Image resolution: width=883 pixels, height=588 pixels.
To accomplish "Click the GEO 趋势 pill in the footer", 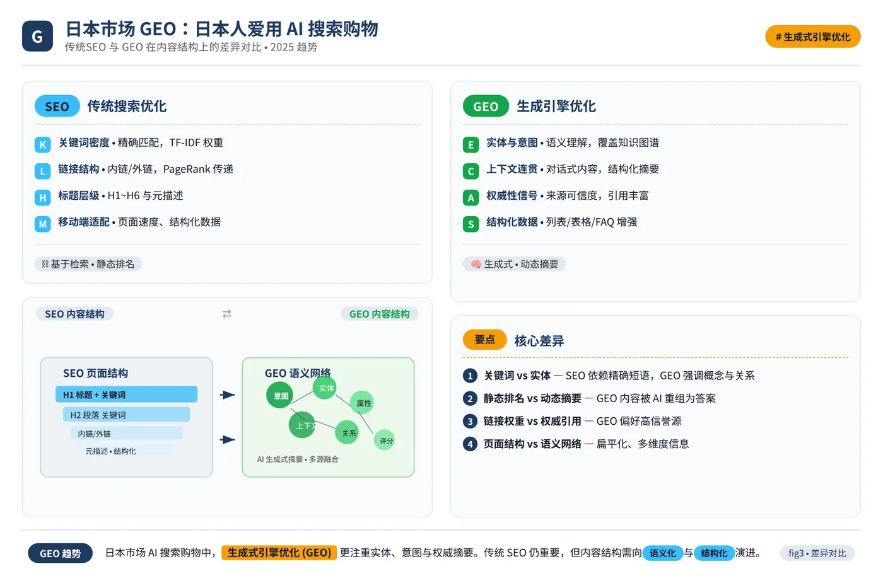I will [x=61, y=553].
